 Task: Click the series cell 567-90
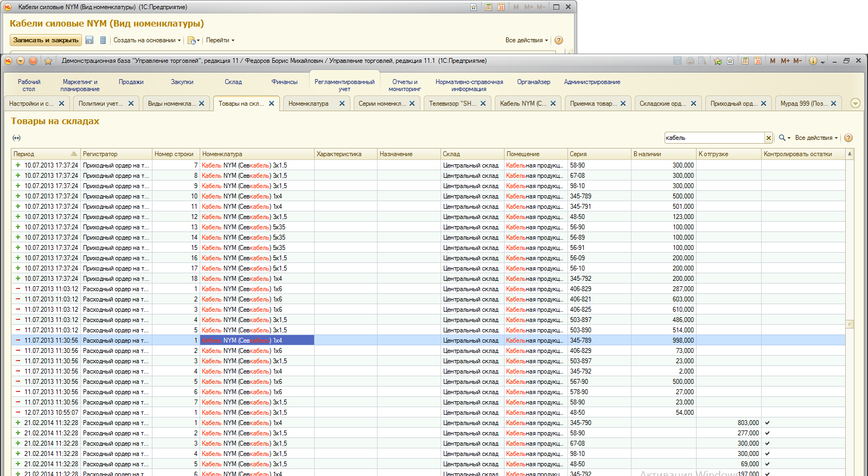click(599, 382)
